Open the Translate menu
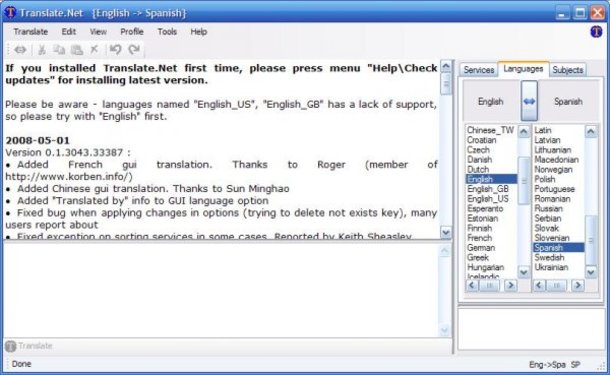 (x=31, y=32)
